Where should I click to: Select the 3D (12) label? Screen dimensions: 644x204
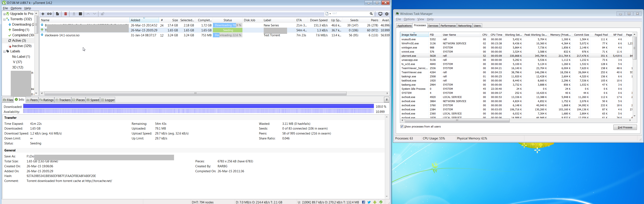(18, 67)
